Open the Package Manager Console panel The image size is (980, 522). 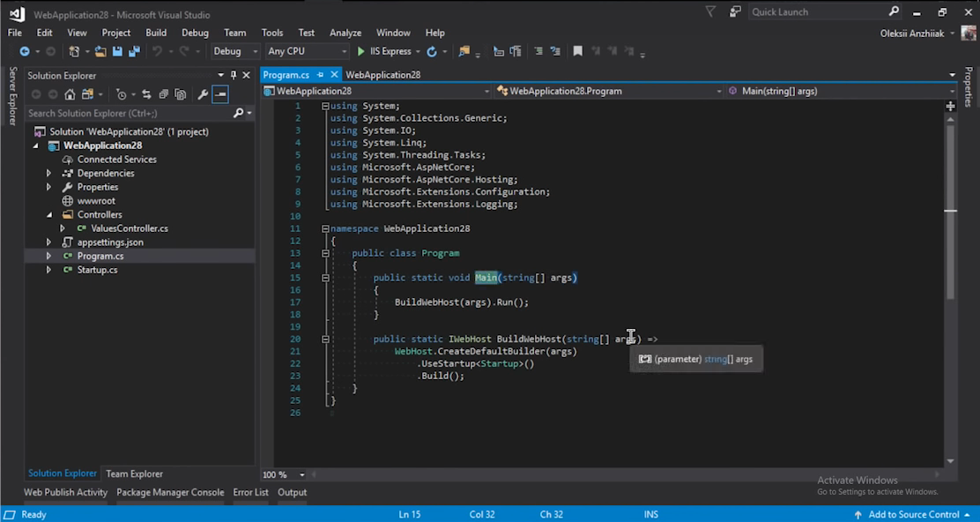click(x=170, y=493)
